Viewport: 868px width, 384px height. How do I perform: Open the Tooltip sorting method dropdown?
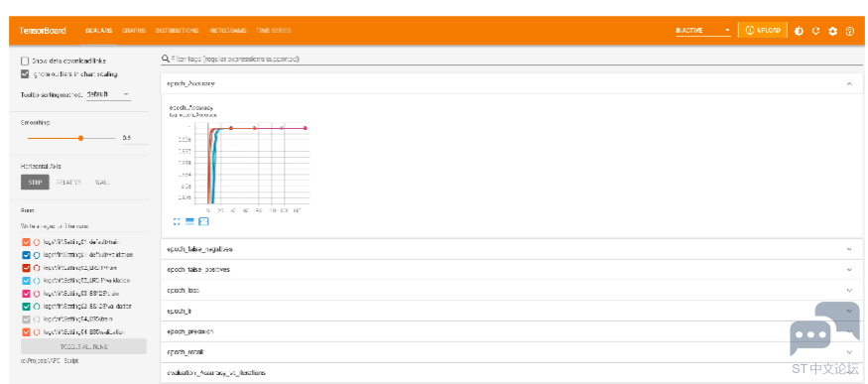click(x=108, y=94)
